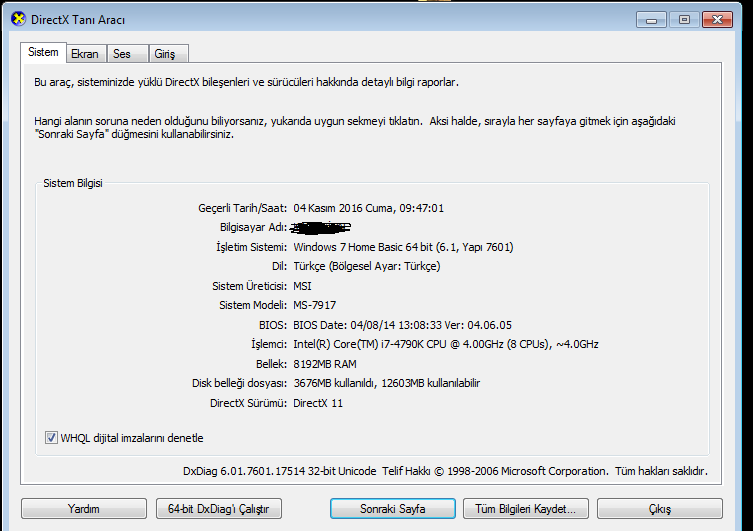Click the Sistem Üreticisi label
Viewport: 753px width, 531px height.
tap(249, 286)
